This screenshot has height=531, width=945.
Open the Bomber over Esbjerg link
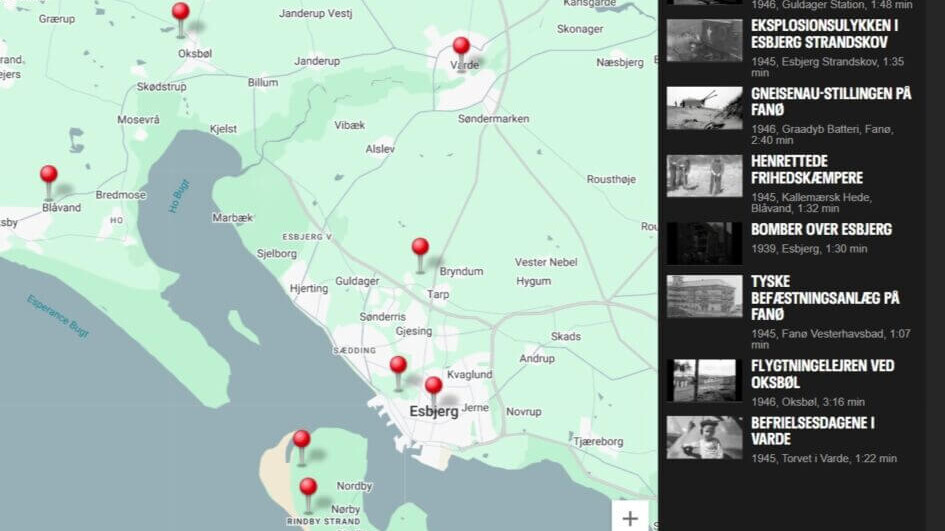point(821,229)
